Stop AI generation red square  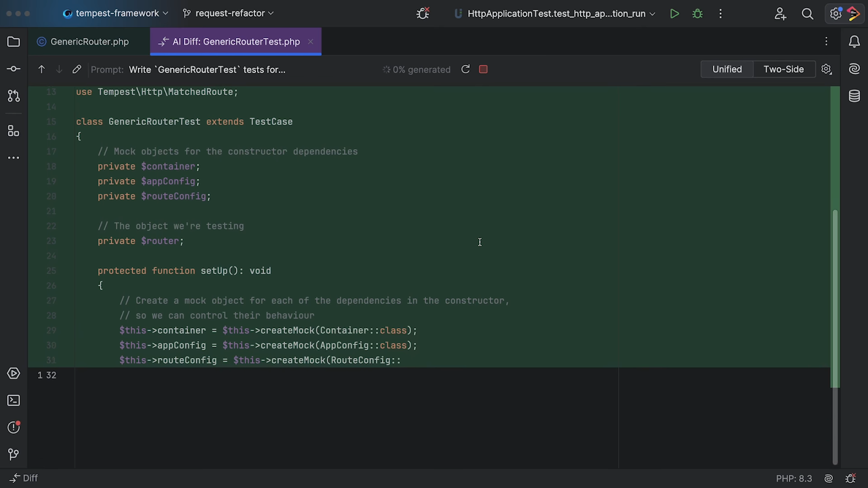[483, 69]
